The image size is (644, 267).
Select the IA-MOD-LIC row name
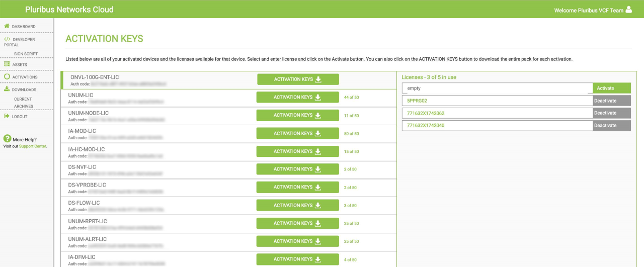pos(82,131)
